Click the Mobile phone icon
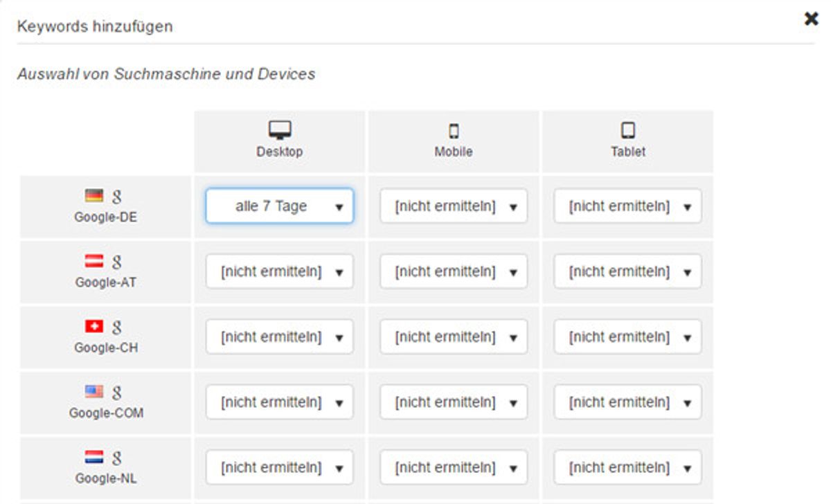The image size is (831, 504). tap(454, 131)
